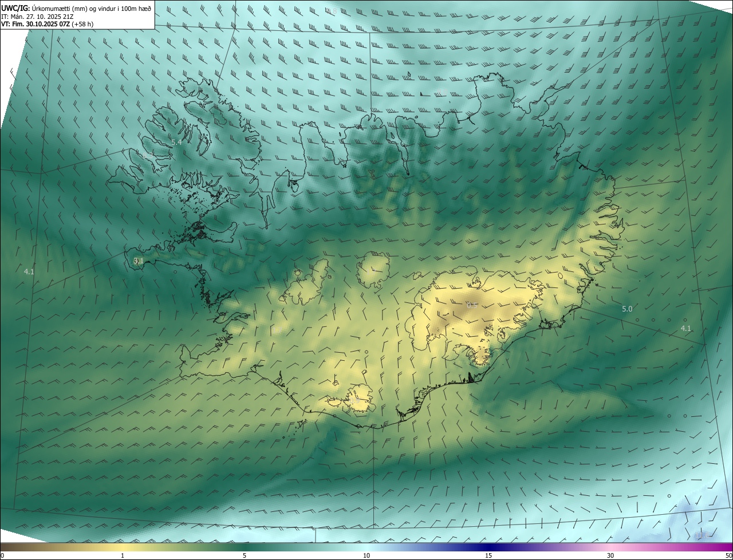Click the title "Úrkomumætti (mm) og vindur í 100m hæð"
733x560 pixels.
pos(92,9)
